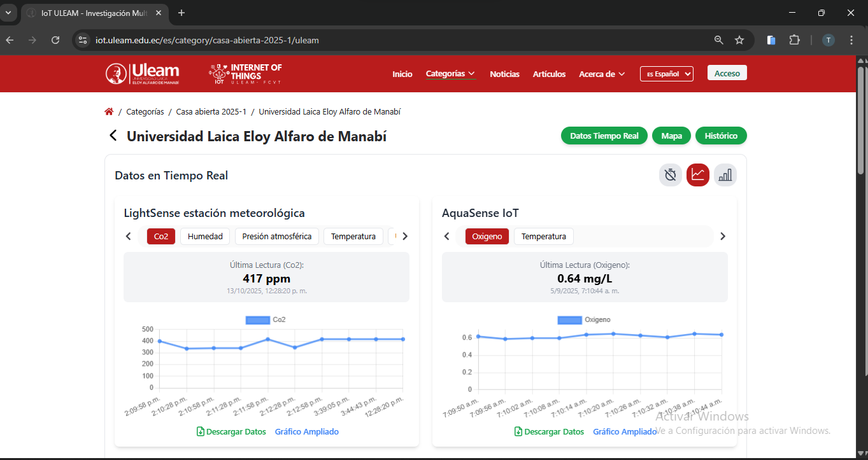Select the Humedad sensor chip
The height and width of the screenshot is (460, 868).
(x=205, y=236)
